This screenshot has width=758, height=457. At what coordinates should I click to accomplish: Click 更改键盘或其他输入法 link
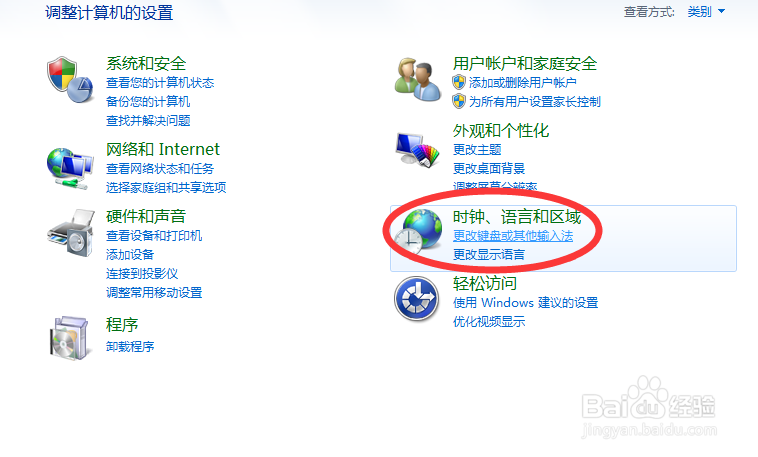click(x=513, y=236)
